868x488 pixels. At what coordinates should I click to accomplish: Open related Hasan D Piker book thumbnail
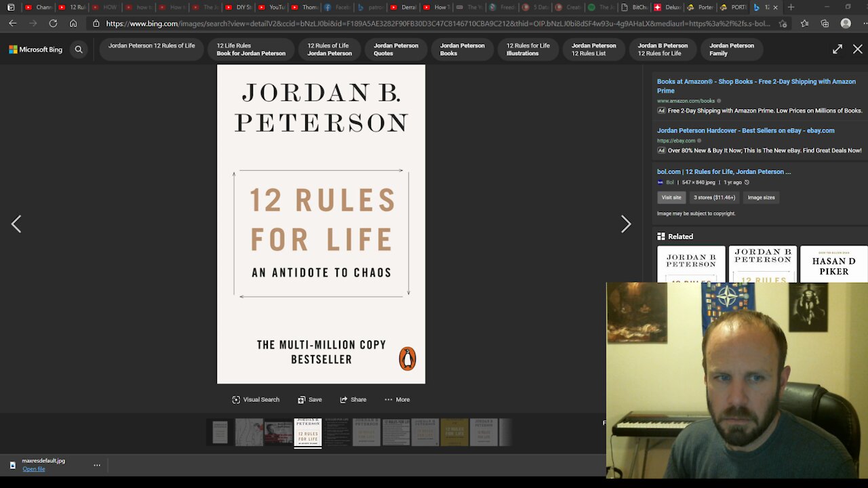click(833, 264)
